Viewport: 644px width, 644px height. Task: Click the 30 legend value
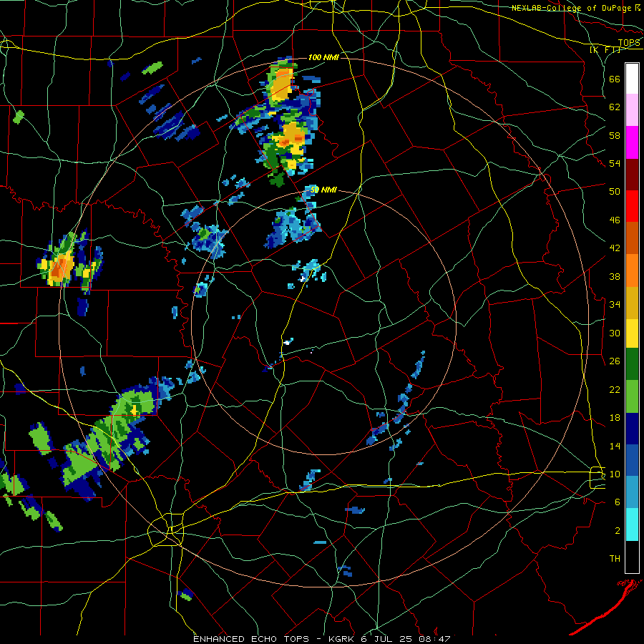pos(615,333)
